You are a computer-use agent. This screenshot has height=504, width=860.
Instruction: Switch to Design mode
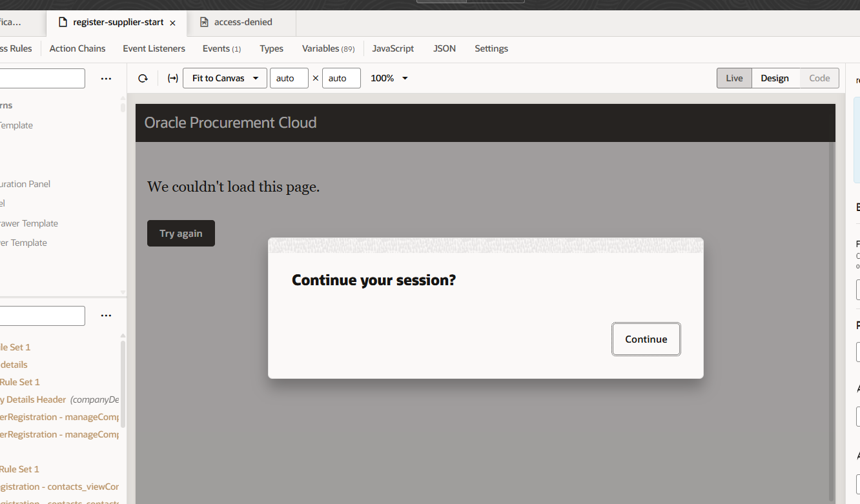[x=775, y=77]
